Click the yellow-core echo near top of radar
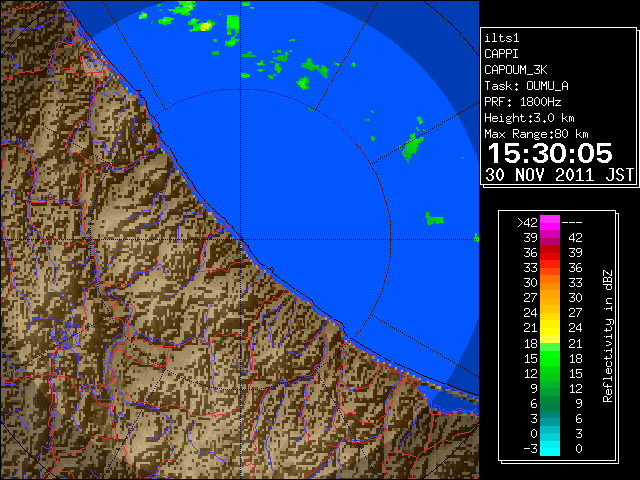 pos(202,26)
